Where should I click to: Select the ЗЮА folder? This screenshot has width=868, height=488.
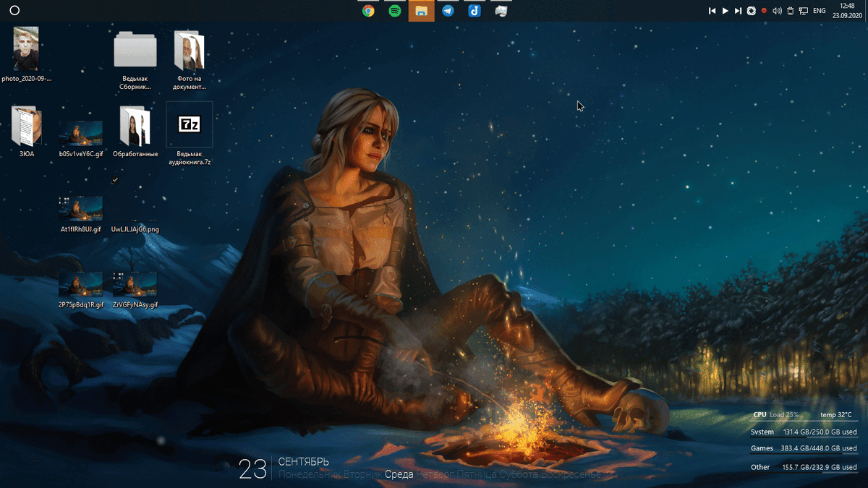(x=27, y=132)
